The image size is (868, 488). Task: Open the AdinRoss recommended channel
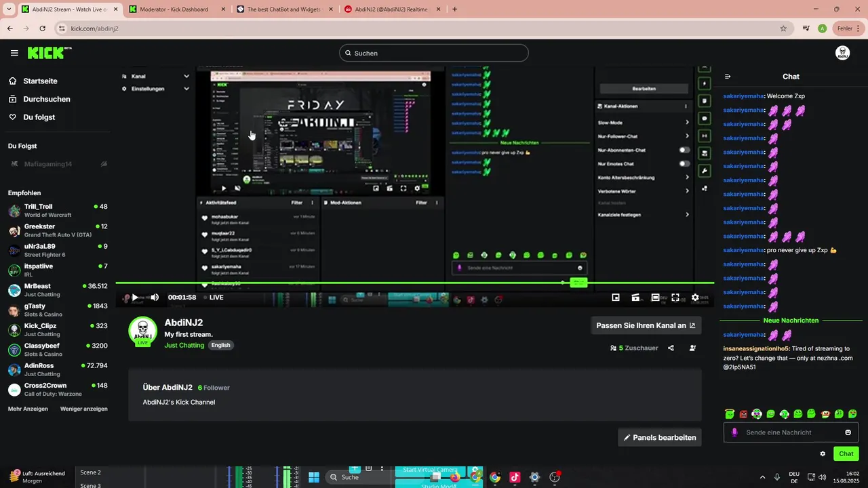[58, 369]
